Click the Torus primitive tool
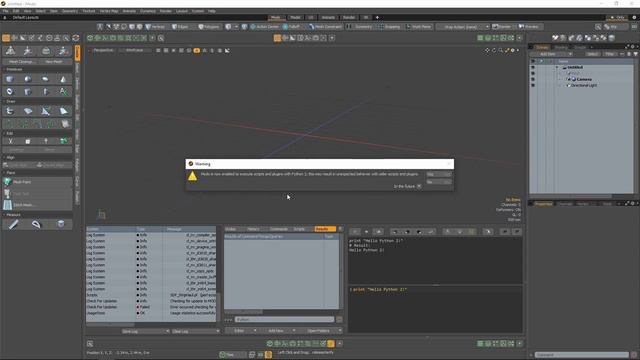This screenshot has height=360, width=640. point(10,91)
